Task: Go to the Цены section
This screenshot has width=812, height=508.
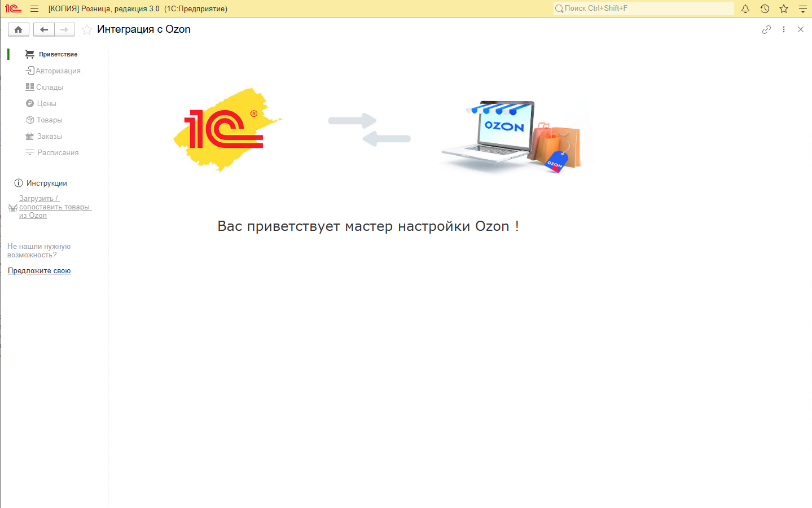Action: pos(46,103)
